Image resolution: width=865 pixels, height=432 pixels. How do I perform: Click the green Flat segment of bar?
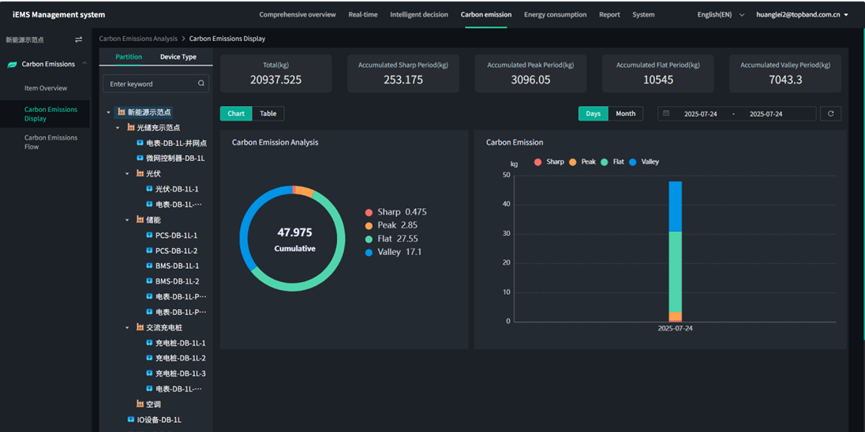point(675,272)
